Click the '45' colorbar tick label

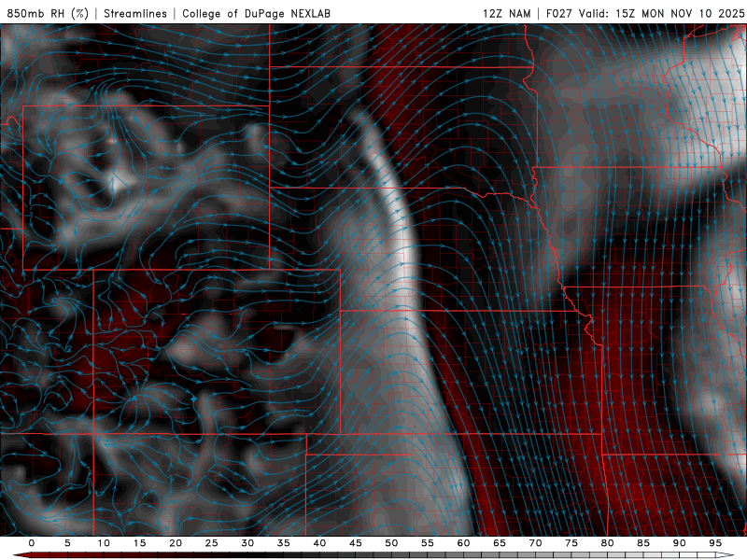point(356,543)
